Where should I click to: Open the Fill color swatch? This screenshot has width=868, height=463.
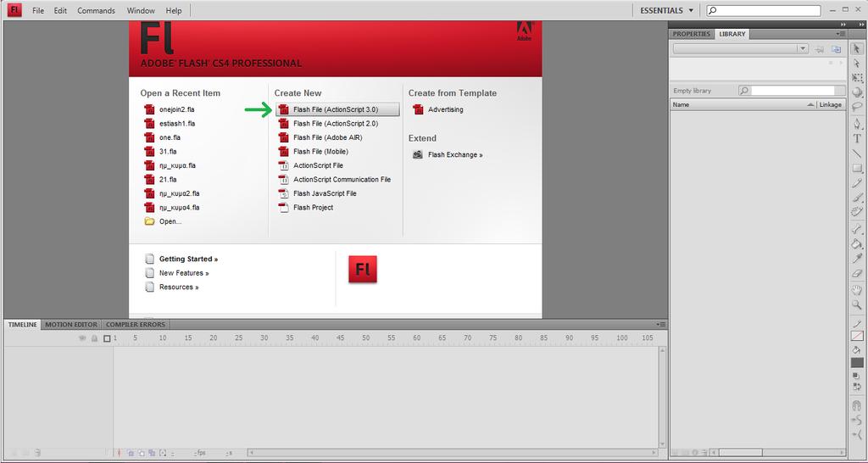tap(857, 363)
